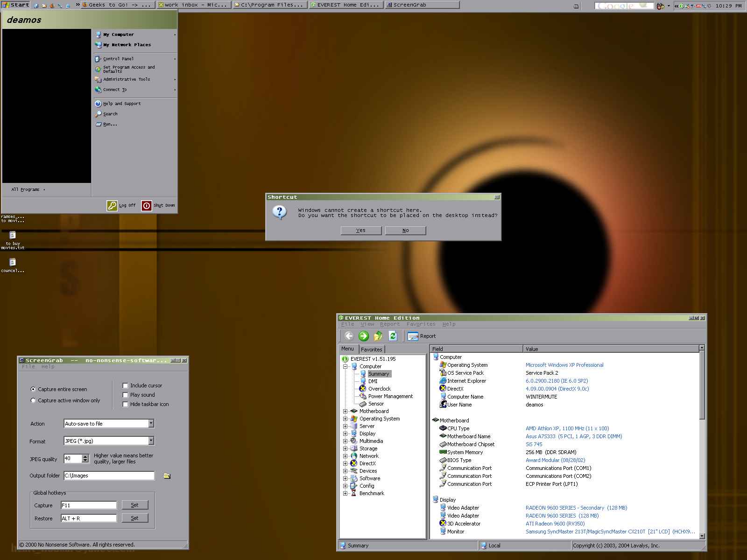Select Capture entire screen radio button
The image size is (747, 560).
[x=33, y=389]
